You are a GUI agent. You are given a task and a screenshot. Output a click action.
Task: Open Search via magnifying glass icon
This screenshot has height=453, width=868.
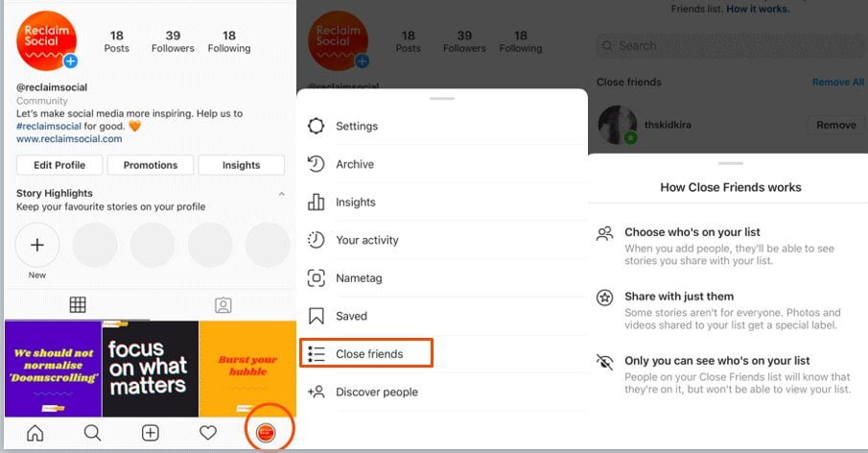point(93,433)
